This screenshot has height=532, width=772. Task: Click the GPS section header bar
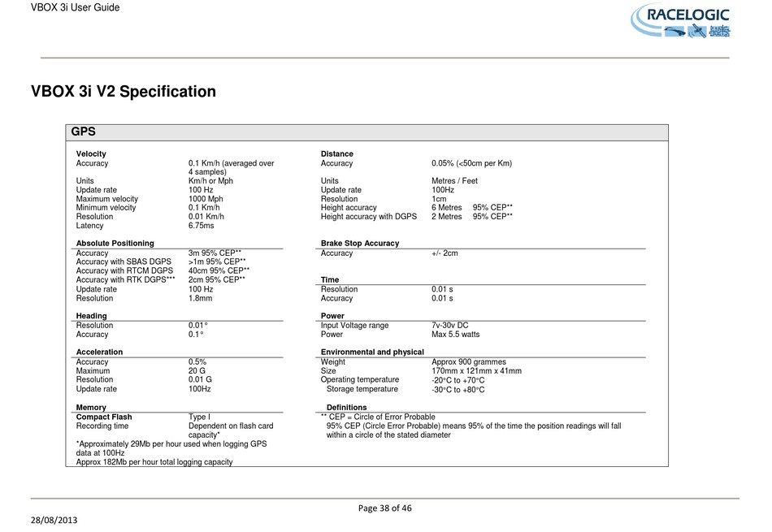366,132
